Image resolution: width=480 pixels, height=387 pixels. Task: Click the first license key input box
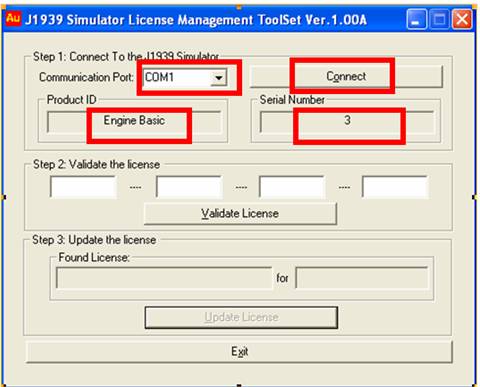point(83,187)
